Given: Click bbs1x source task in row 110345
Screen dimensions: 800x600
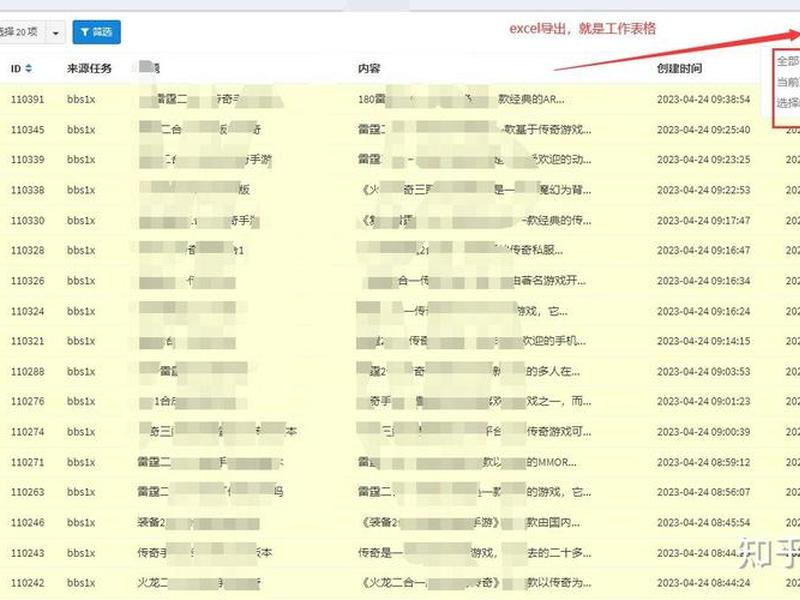Looking at the screenshot, I should [81, 130].
